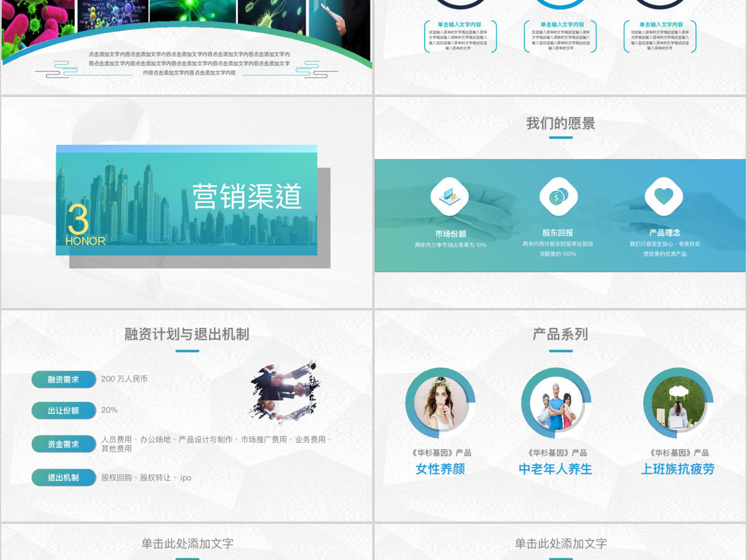Select the 产品系列 heading
747x560 pixels.
click(x=560, y=334)
